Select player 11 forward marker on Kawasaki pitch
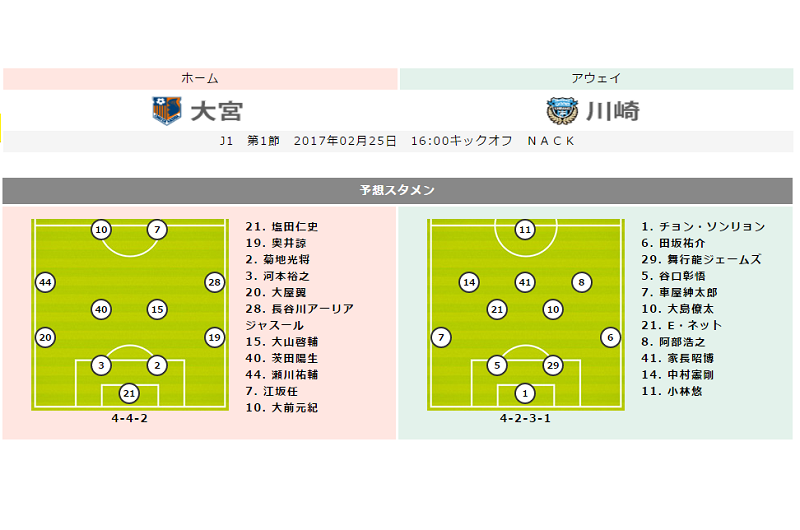The image size is (800, 530). click(525, 230)
